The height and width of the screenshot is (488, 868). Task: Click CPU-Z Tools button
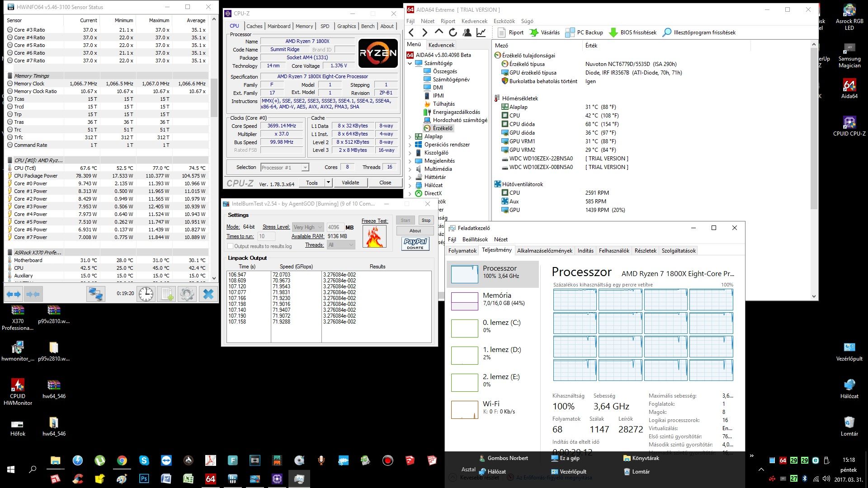pos(312,183)
